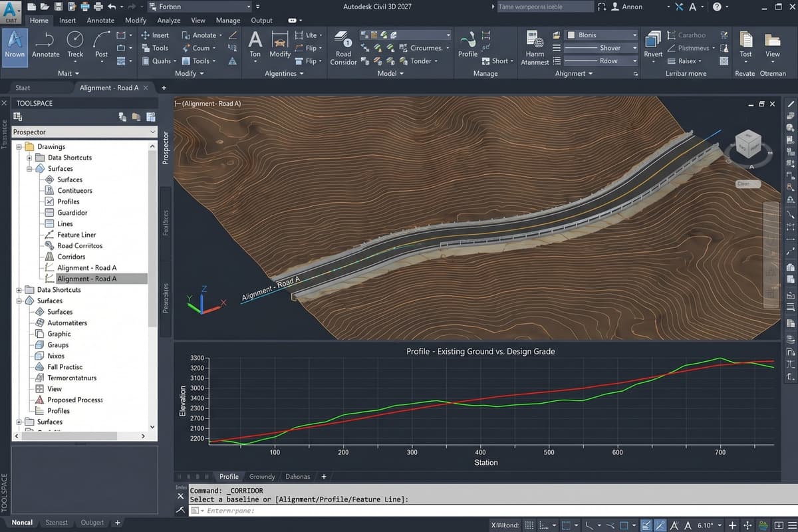Click the Treck circle tool
The height and width of the screenshot is (532, 798).
[x=75, y=45]
